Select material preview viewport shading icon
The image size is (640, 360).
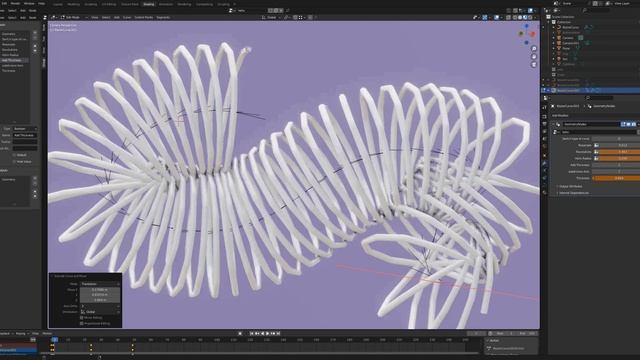(x=525, y=18)
